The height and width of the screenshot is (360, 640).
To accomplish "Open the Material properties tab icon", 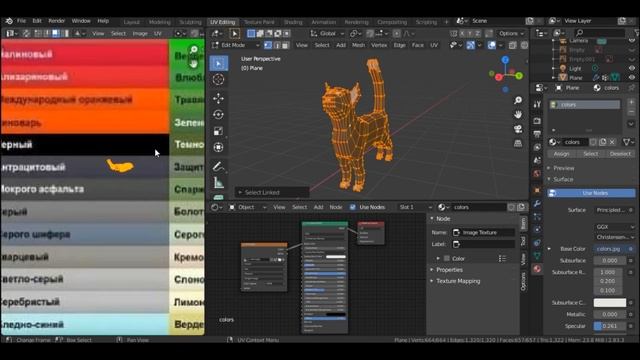I will point(537,269).
